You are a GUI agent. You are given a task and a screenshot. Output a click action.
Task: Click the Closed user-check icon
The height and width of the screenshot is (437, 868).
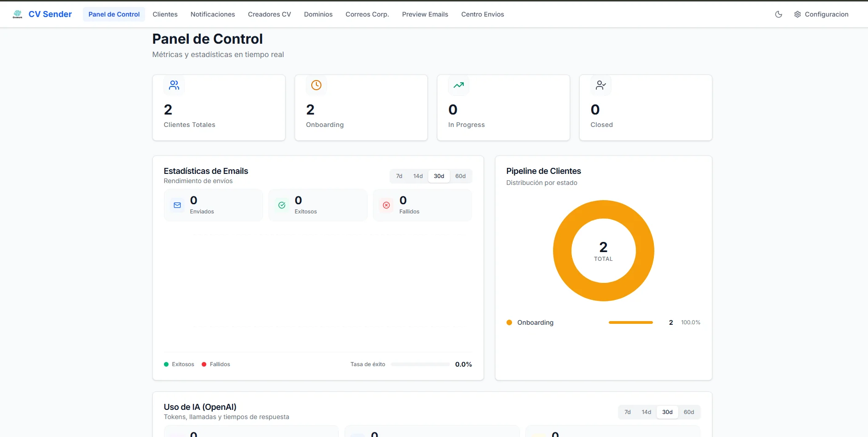601,85
